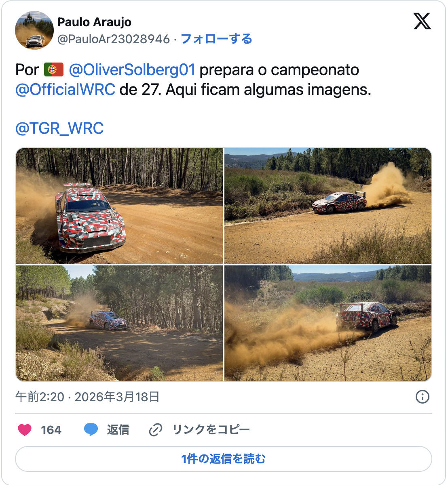Open the tweet timestamp 午前2:20 · 2026年3月18日

[x=87, y=397]
